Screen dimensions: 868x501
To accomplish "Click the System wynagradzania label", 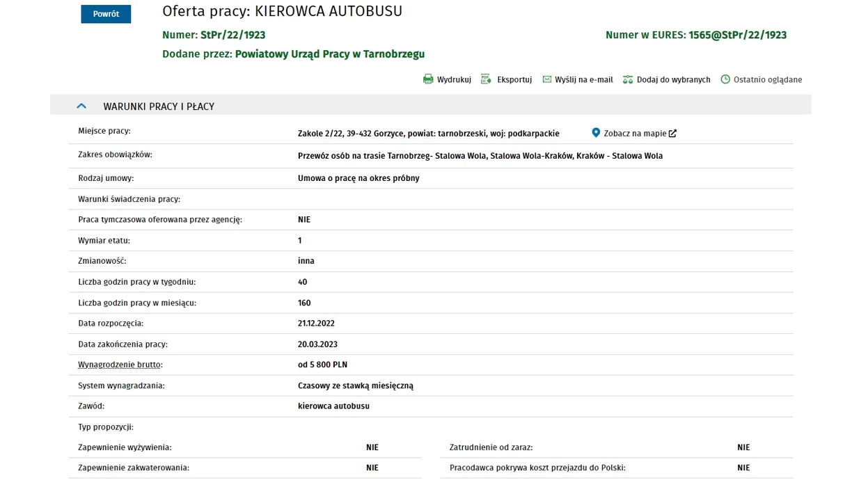I will point(122,385).
